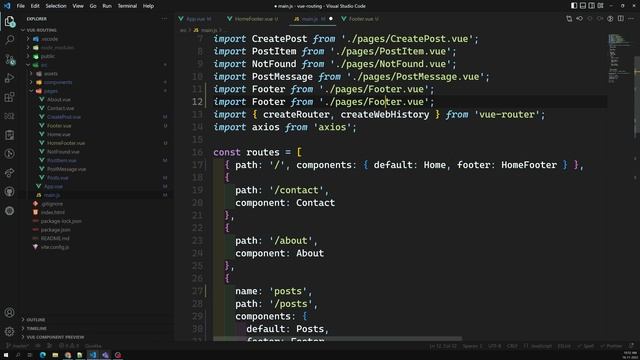Viewport: 640px width, 360px height.
Task: Expand the Timeline section
Action: 36,328
